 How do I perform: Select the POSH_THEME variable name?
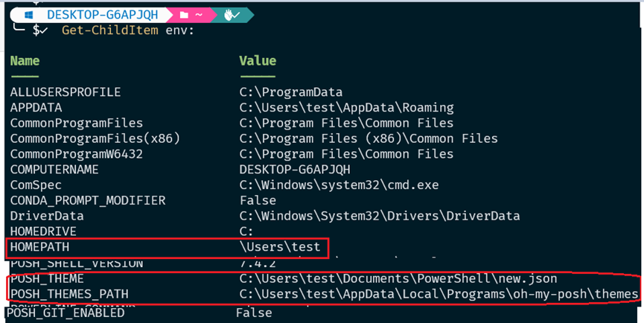point(47,279)
